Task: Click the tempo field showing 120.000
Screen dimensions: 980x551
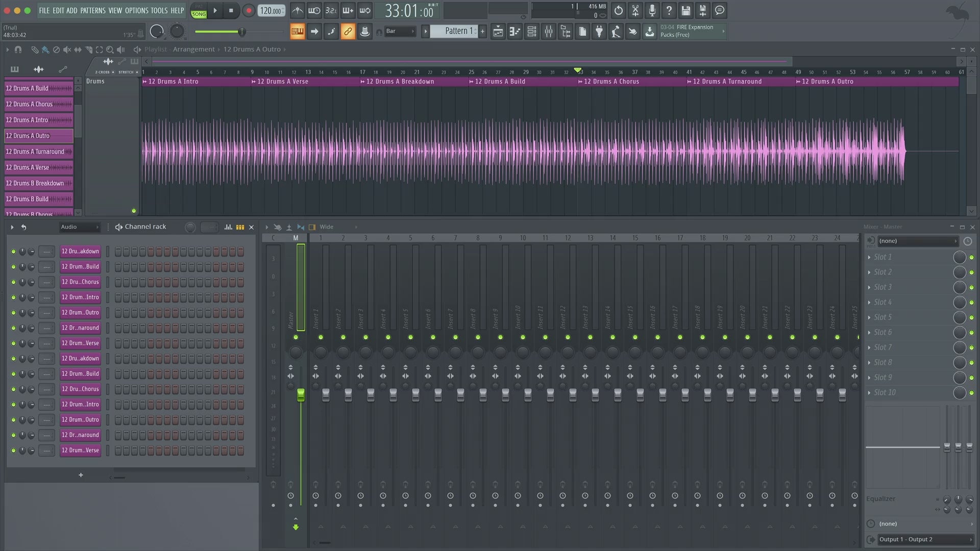Action: pos(271,11)
